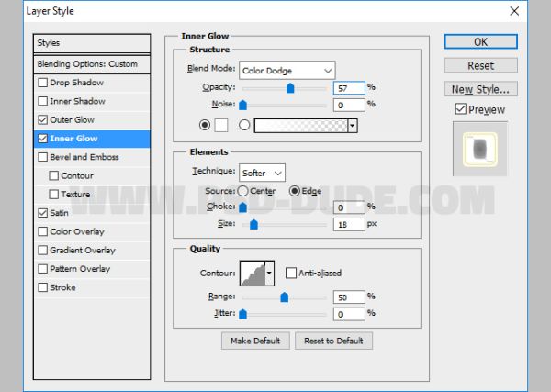This screenshot has height=392, width=551.
Task: Click the Size value input field
Action: [349, 224]
